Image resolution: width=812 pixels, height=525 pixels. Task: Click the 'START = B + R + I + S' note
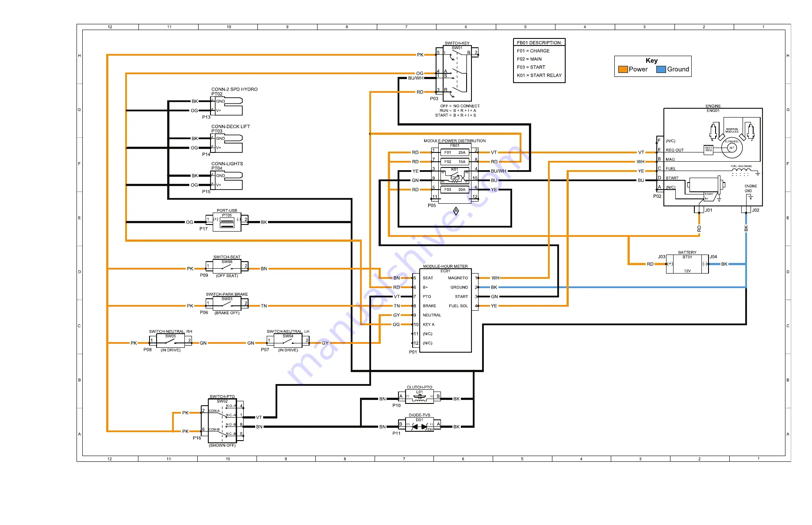(x=456, y=115)
